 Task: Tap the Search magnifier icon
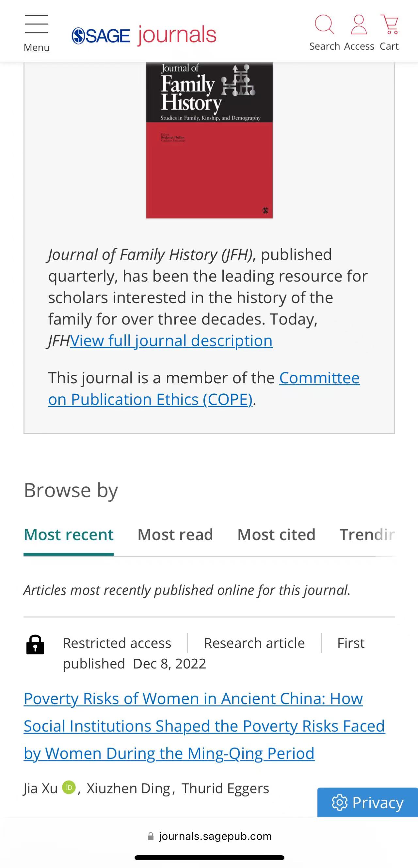coord(324,25)
